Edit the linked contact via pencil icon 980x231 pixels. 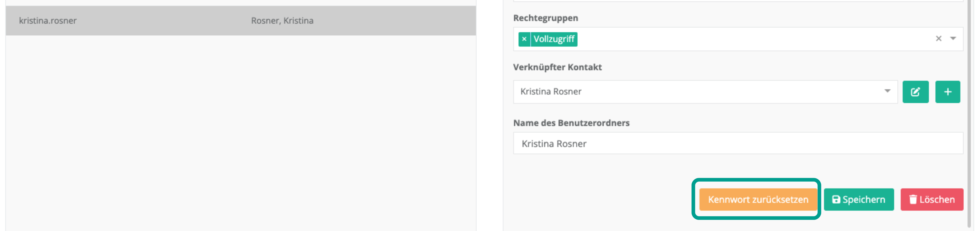pos(915,92)
